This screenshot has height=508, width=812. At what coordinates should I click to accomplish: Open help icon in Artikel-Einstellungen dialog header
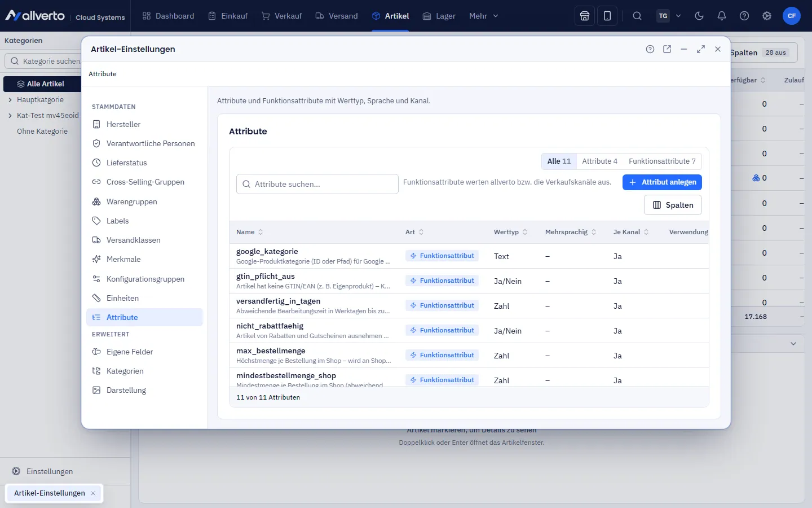[650, 49]
